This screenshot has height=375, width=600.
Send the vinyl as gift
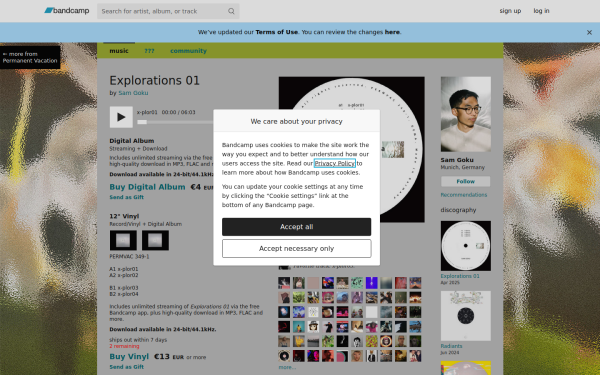click(127, 367)
